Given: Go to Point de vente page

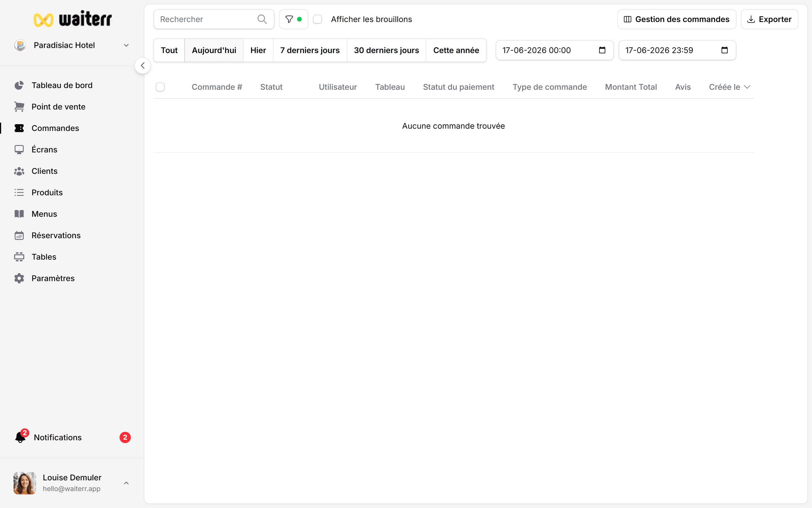Looking at the screenshot, I should coord(58,107).
